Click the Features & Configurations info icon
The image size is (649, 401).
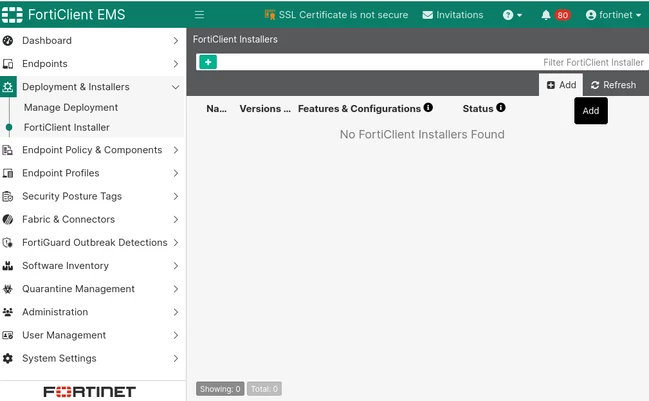428,108
